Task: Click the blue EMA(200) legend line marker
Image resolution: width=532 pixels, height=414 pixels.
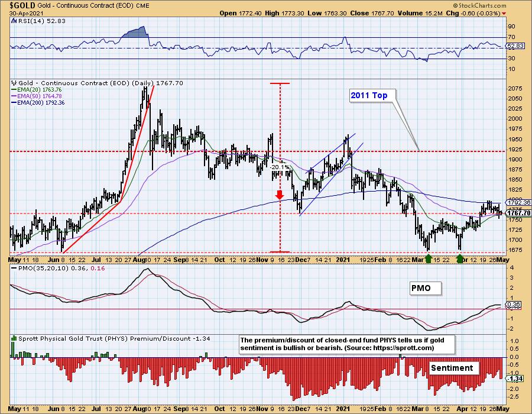Action: pyautogui.click(x=14, y=103)
